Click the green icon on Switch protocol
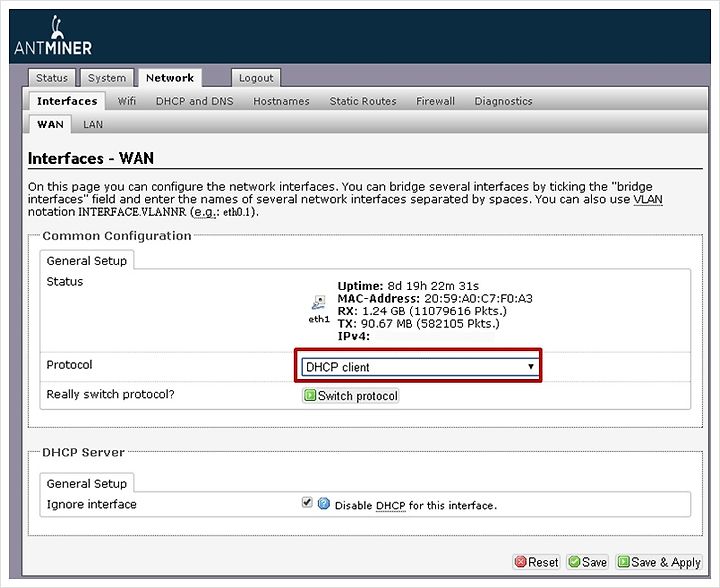720x588 pixels. [310, 395]
